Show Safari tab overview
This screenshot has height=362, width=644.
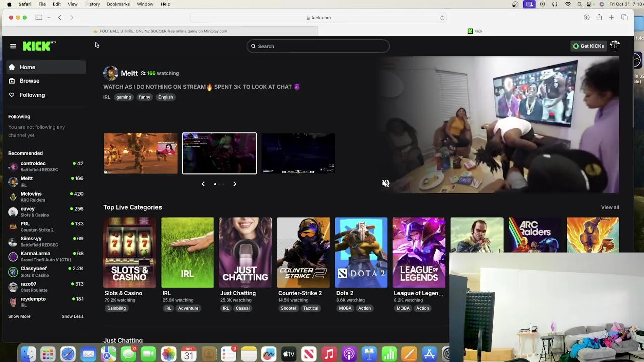624,18
